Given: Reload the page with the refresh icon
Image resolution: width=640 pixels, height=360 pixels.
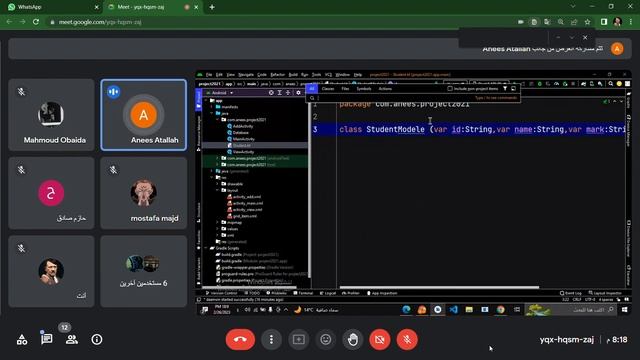Looking at the screenshot, I should (x=36, y=22).
